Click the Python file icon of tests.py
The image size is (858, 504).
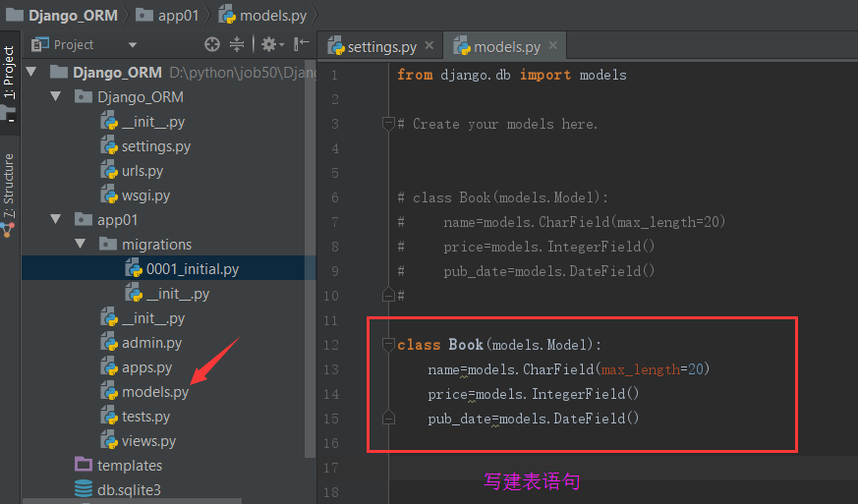point(109,417)
